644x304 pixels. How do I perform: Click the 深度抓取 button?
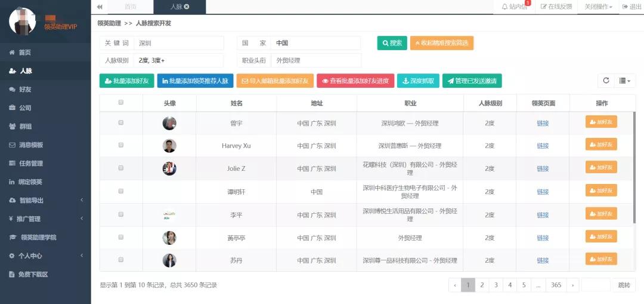419,81
